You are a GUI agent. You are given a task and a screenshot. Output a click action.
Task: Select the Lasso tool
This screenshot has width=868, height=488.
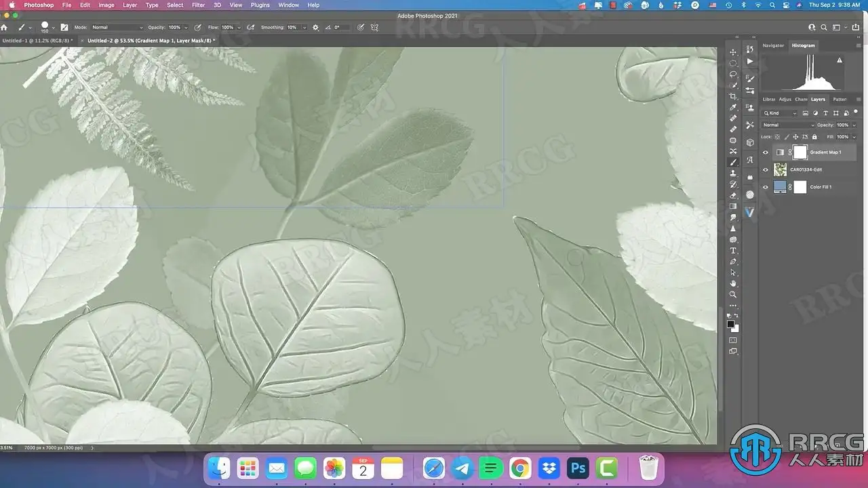[x=733, y=74]
